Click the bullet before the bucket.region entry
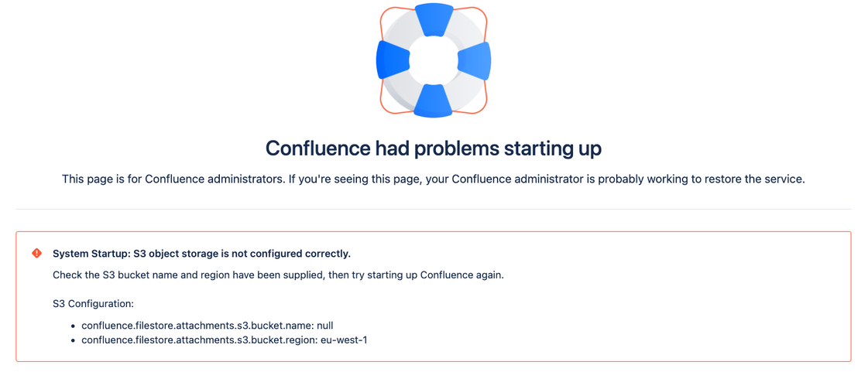 point(73,340)
